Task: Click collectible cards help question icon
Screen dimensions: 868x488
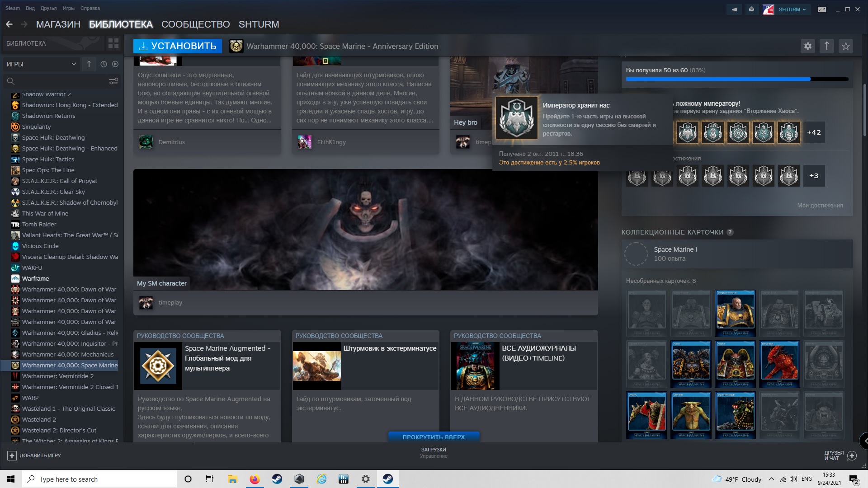Action: coord(730,232)
